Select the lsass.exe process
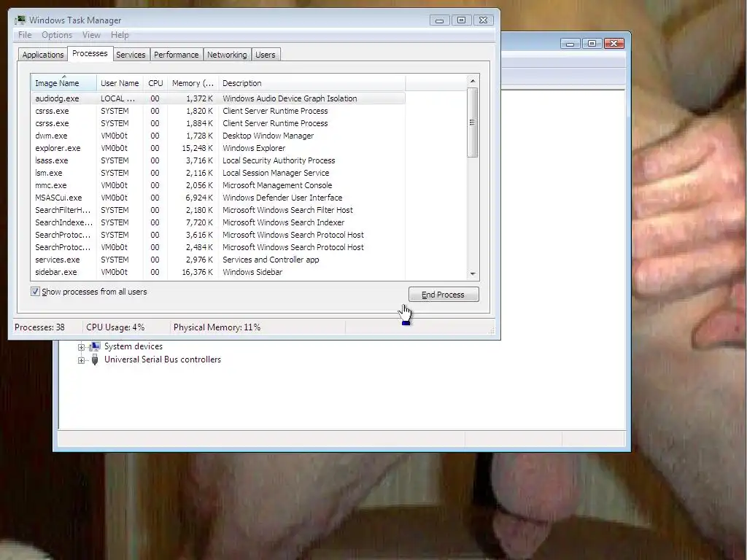 218,160
